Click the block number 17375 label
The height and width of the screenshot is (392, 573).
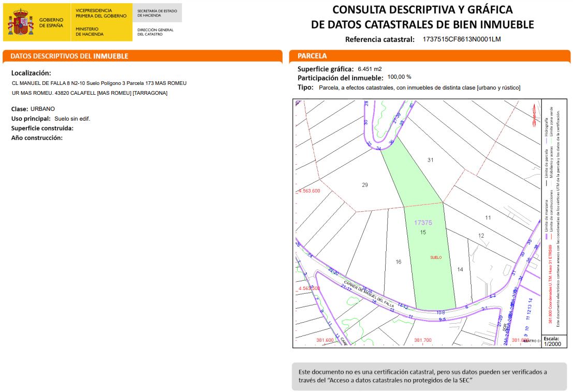click(x=423, y=222)
